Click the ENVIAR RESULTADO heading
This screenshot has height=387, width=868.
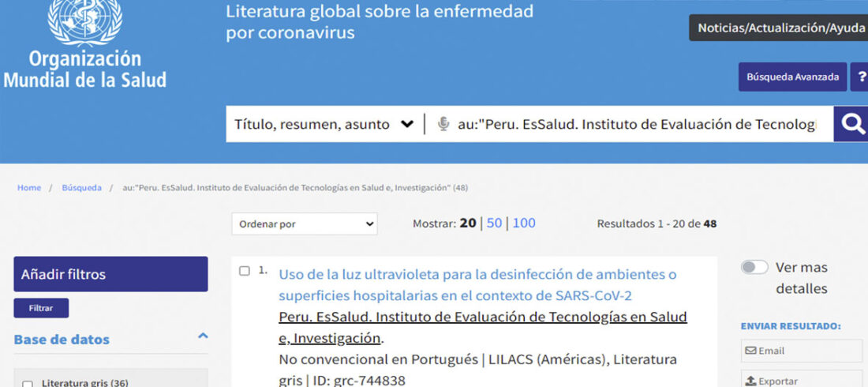click(791, 326)
